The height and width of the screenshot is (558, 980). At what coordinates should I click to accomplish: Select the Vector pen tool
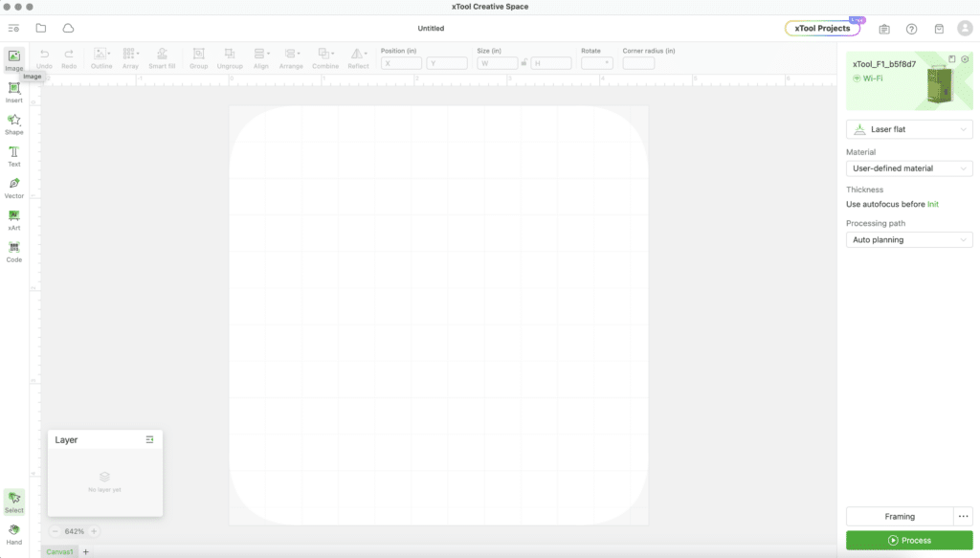(13, 188)
